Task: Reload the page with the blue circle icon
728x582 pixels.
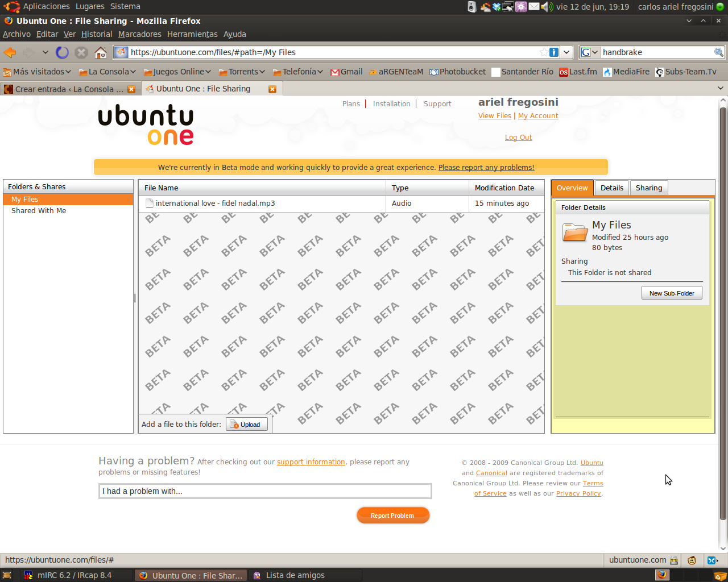Action: [62, 52]
